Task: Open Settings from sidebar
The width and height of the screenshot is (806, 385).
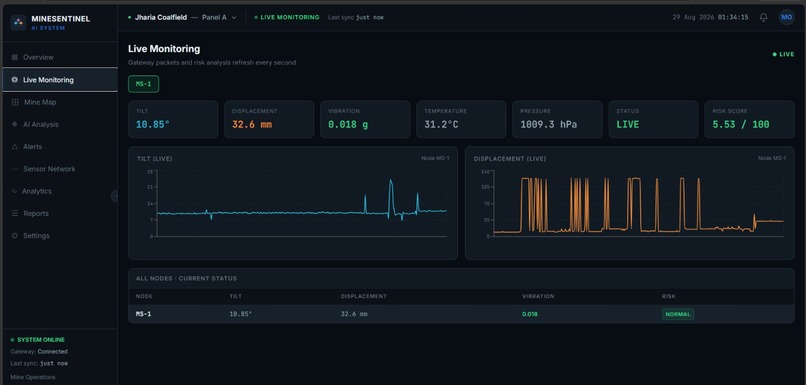Action: (x=60, y=235)
